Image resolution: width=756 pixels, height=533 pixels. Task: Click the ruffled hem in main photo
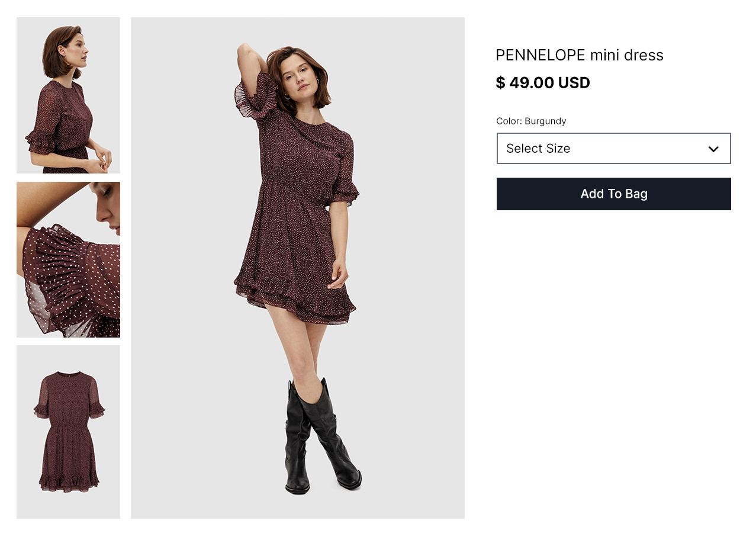point(296,299)
